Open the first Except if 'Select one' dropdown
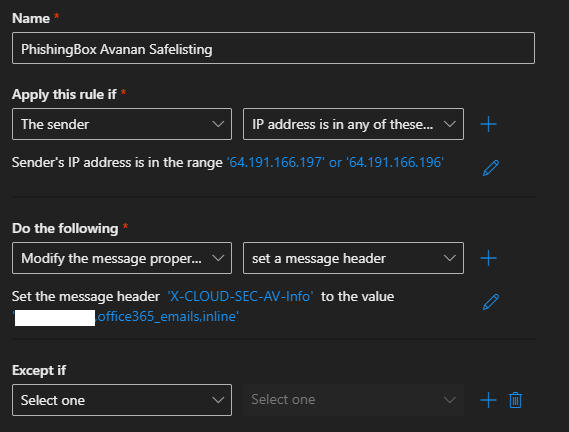 [122, 400]
